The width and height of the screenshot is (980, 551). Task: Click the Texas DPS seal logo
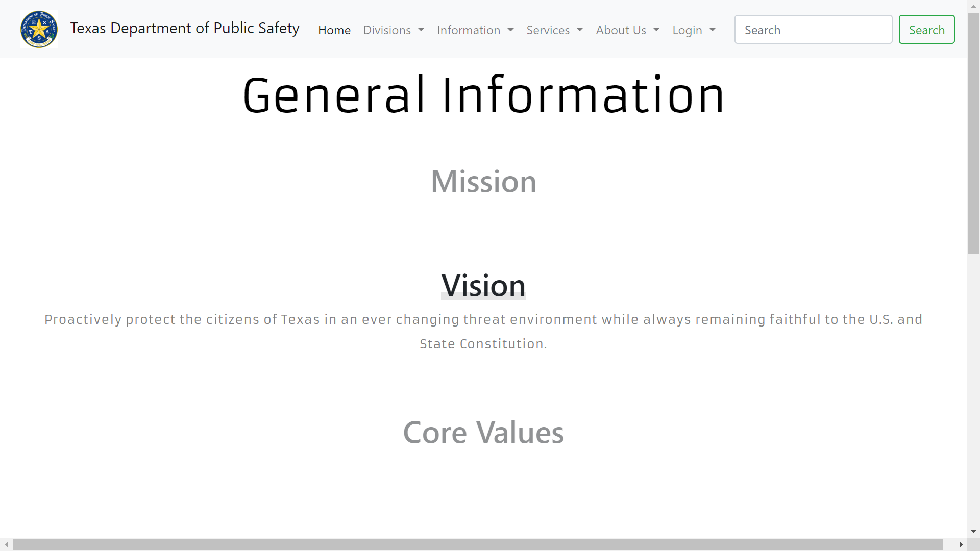pyautogui.click(x=39, y=29)
